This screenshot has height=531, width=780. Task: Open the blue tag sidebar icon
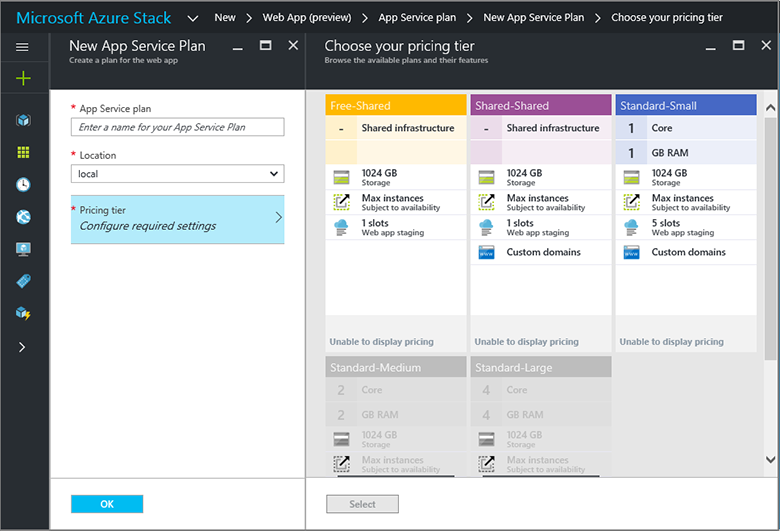point(23,281)
